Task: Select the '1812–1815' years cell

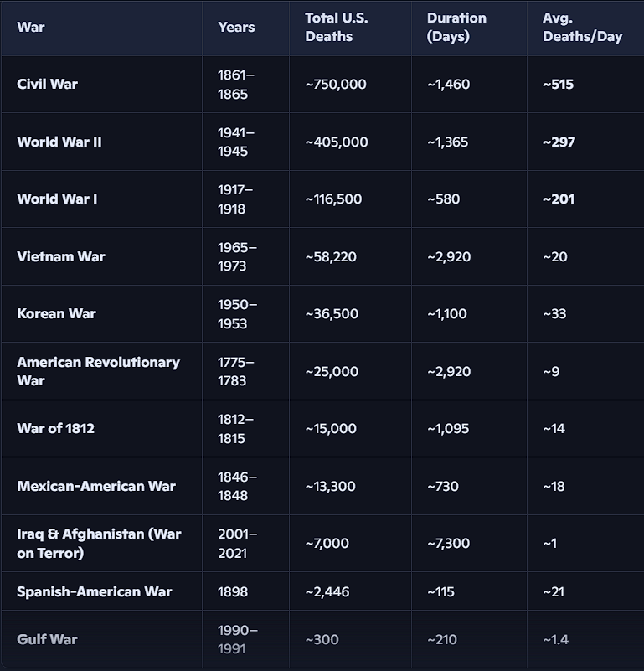Action: click(235, 428)
